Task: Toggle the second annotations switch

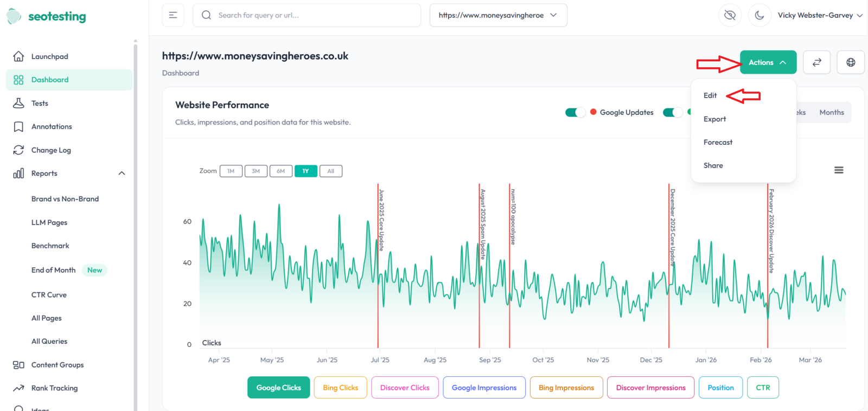Action: (x=673, y=112)
